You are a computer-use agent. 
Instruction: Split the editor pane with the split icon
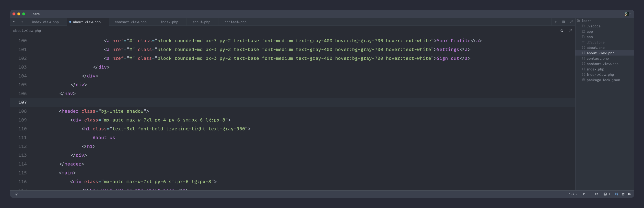click(x=563, y=22)
